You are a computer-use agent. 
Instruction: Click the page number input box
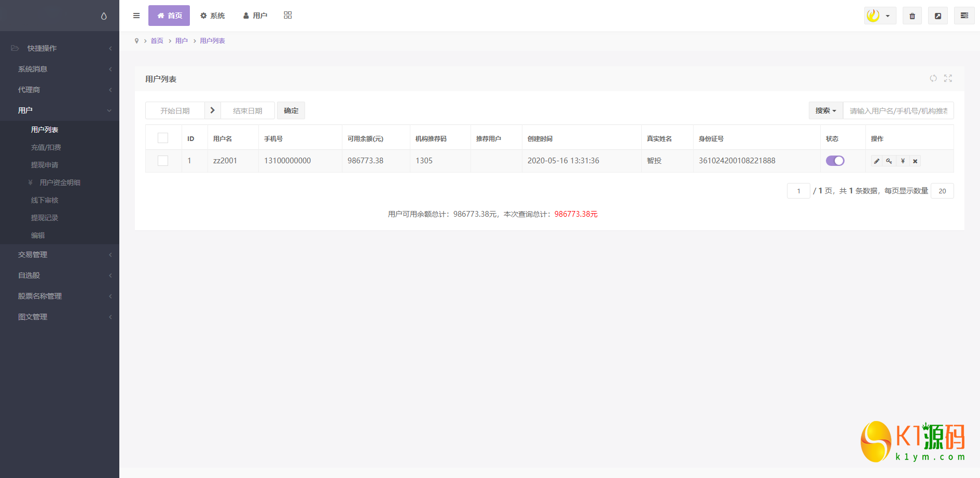[x=798, y=191]
